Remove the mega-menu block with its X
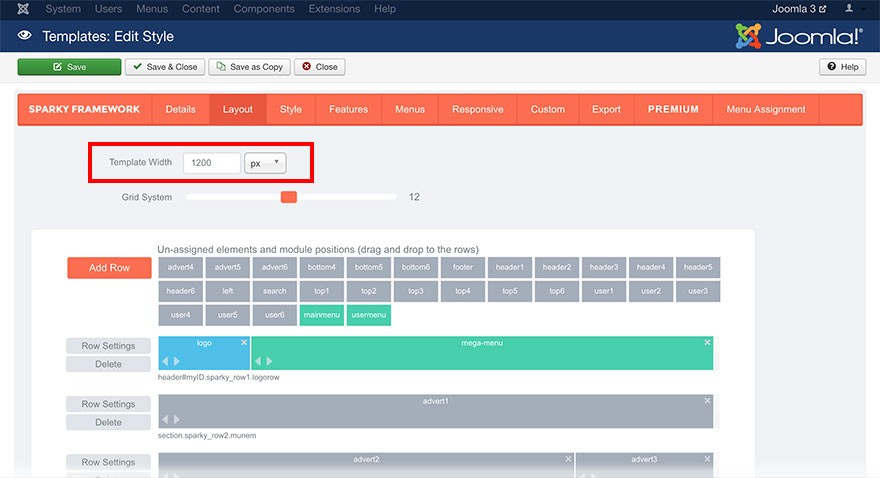This screenshot has width=880, height=478. 707,342
